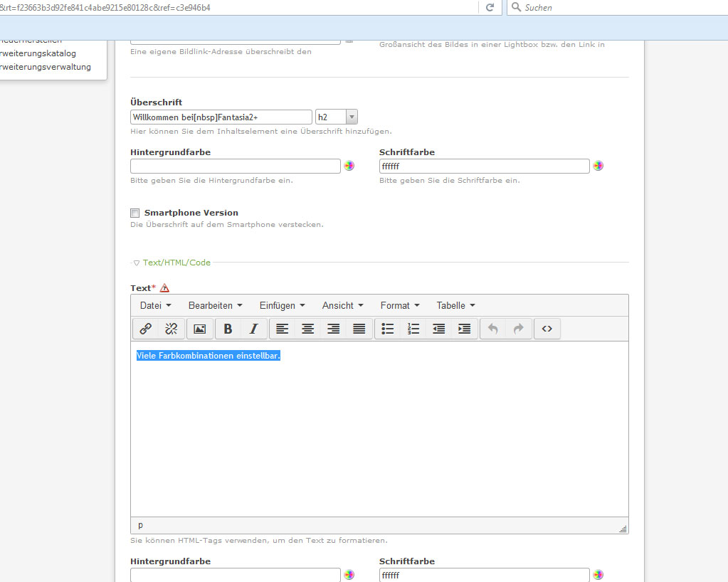
Task: Open the Tabelle menu
Action: click(x=455, y=305)
